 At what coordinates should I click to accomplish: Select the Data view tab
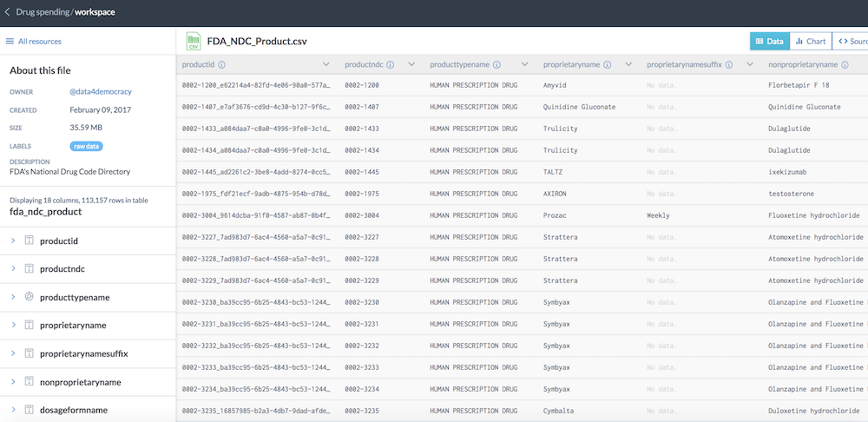[x=770, y=41]
